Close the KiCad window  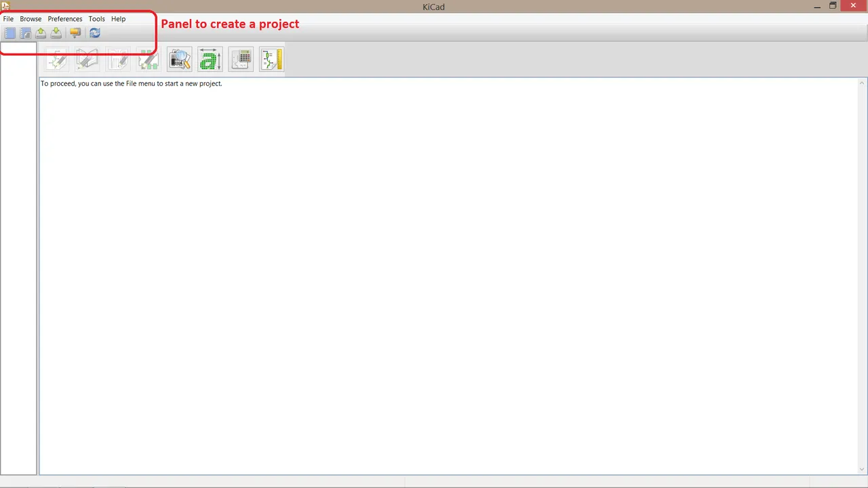854,5
